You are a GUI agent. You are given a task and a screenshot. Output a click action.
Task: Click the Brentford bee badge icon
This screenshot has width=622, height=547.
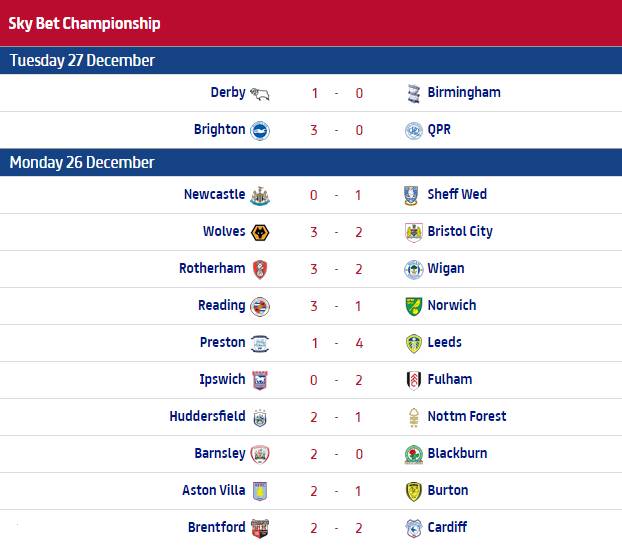[260, 528]
